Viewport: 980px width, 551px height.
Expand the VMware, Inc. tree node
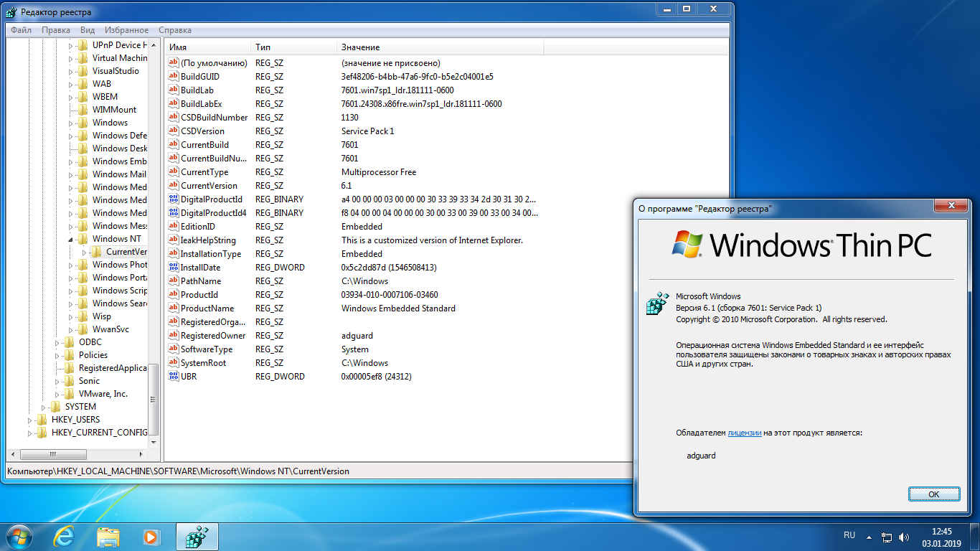(x=57, y=394)
